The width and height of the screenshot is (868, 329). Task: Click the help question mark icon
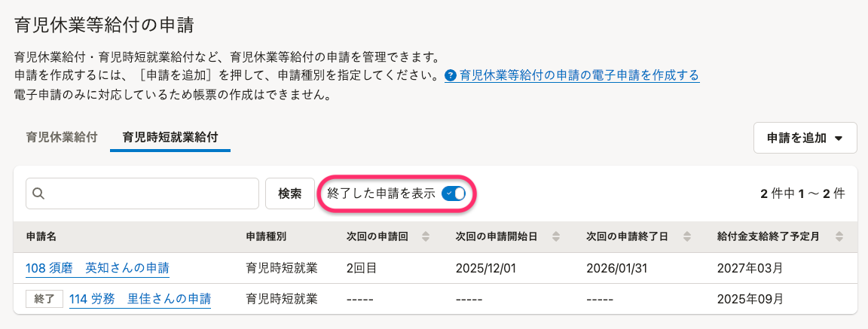[451, 75]
